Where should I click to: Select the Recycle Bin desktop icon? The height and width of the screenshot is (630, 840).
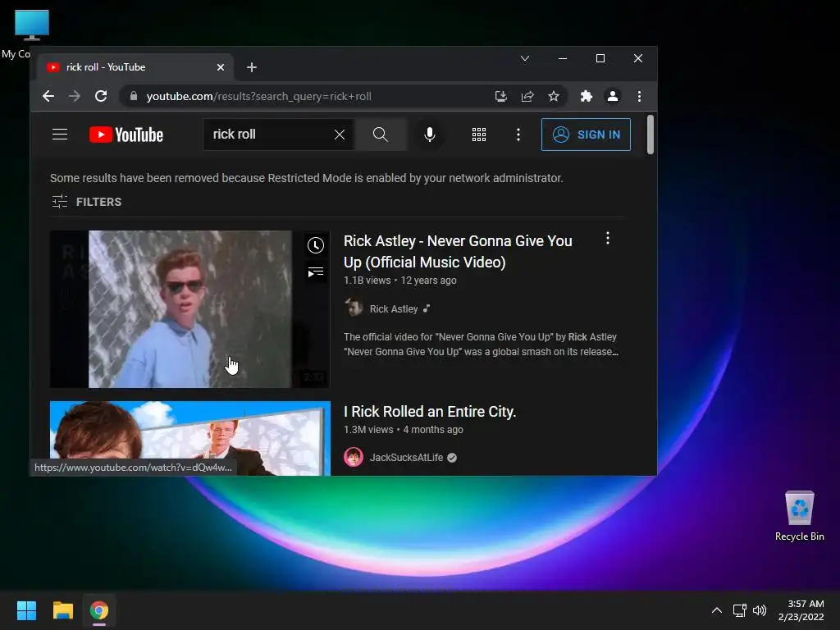pyautogui.click(x=799, y=516)
